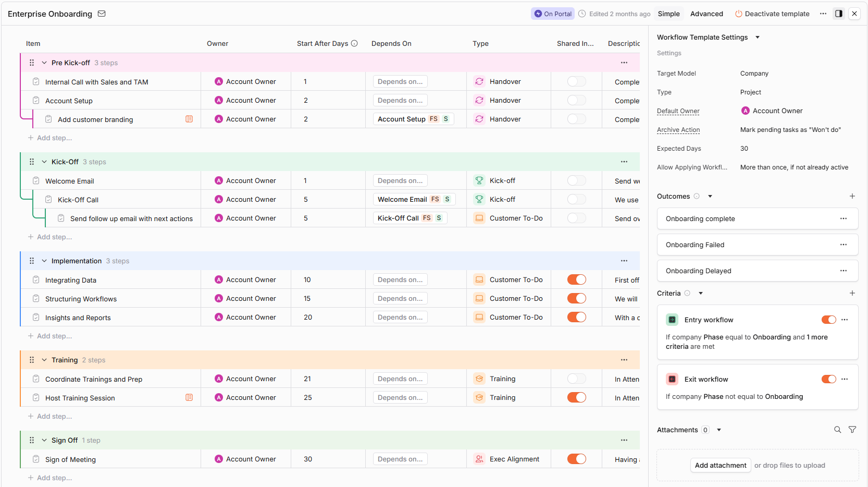This screenshot has width=868, height=487.
Task: Open Depends on dropdown for Account Setup
Action: pyautogui.click(x=400, y=100)
